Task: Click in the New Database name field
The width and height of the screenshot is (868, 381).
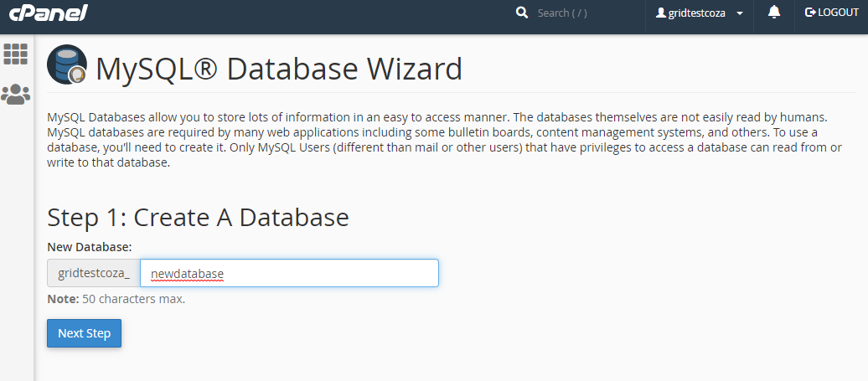Action: point(289,273)
